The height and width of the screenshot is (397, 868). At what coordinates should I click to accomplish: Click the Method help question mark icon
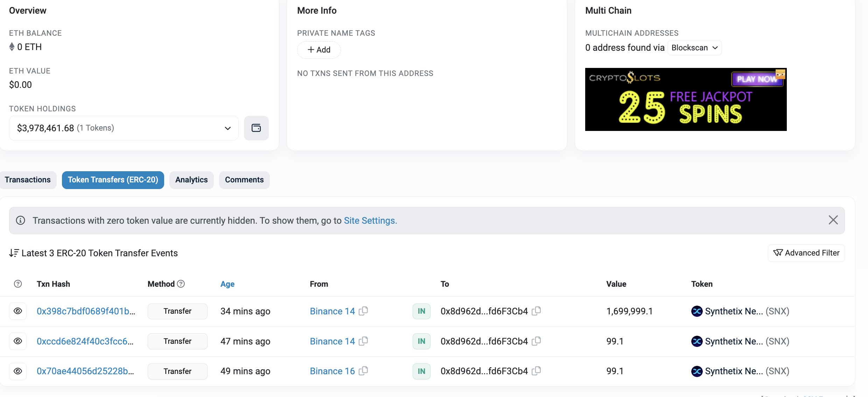(x=181, y=284)
